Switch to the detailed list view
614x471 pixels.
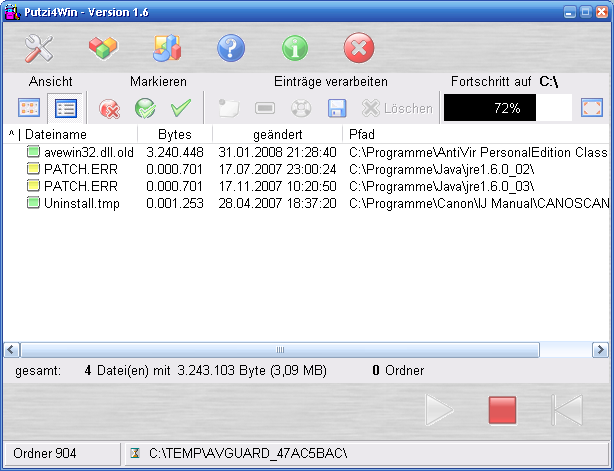pos(65,108)
